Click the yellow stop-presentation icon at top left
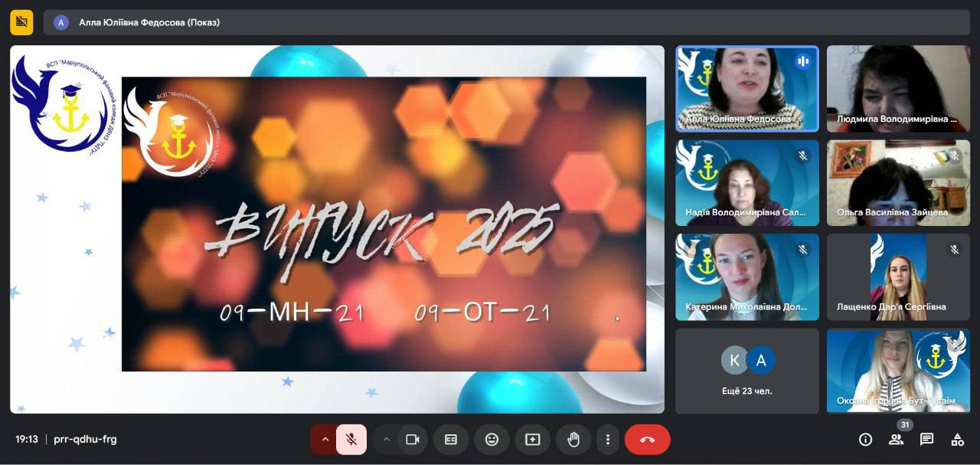 point(21,22)
